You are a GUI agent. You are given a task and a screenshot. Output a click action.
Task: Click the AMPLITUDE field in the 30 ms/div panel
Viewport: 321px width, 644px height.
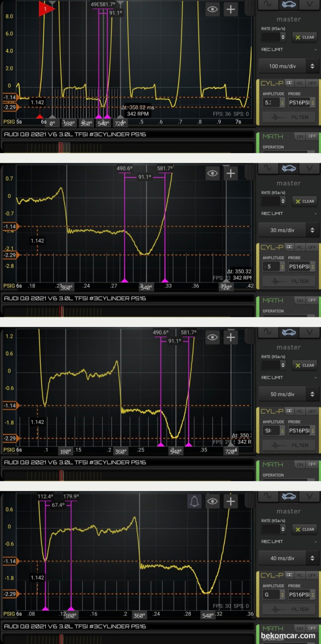tap(274, 267)
